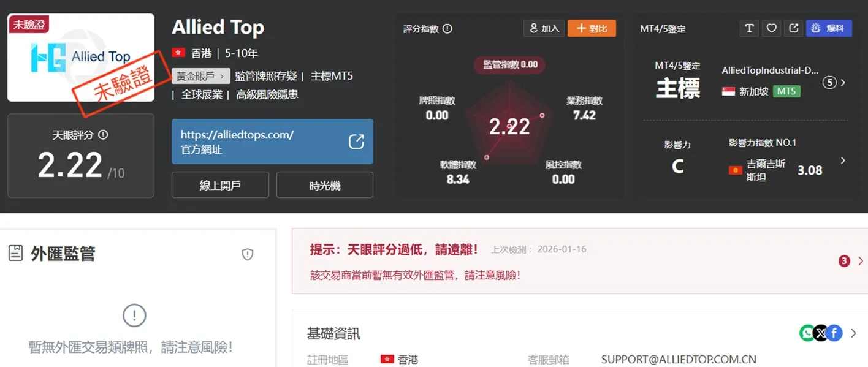The image size is (868, 367).
Task: Click the 軟體指數 8.34 value
Action: pos(458,180)
